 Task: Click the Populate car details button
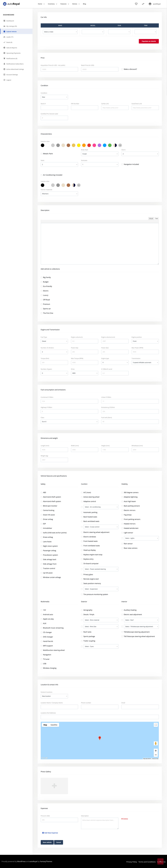pos(149,41)
